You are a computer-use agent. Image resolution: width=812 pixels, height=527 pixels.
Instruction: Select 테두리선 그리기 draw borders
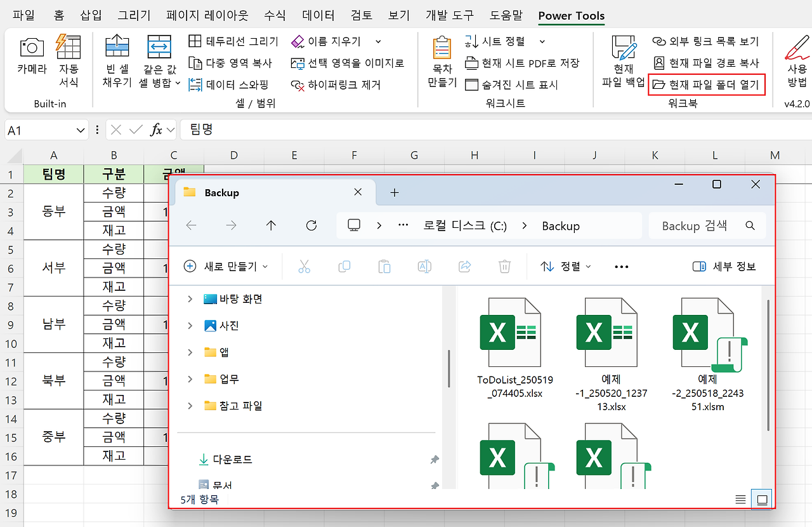[233, 41]
